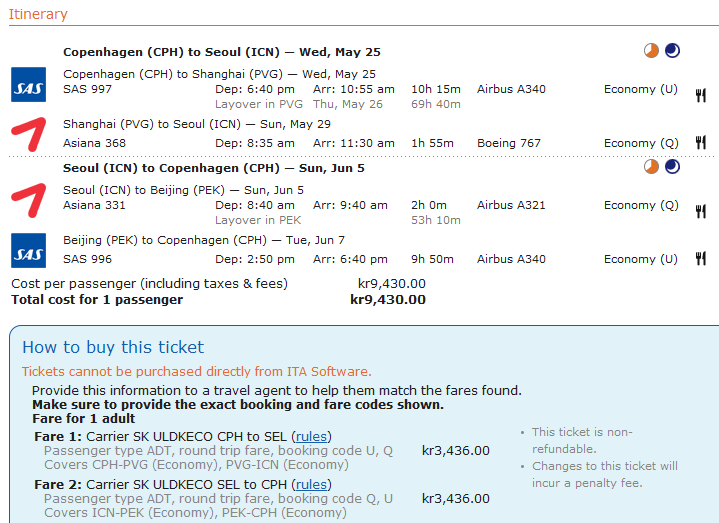The height and width of the screenshot is (523, 719).
Task: Click orange circle icon on Seoul to Copenhagen header
Action: (x=652, y=167)
